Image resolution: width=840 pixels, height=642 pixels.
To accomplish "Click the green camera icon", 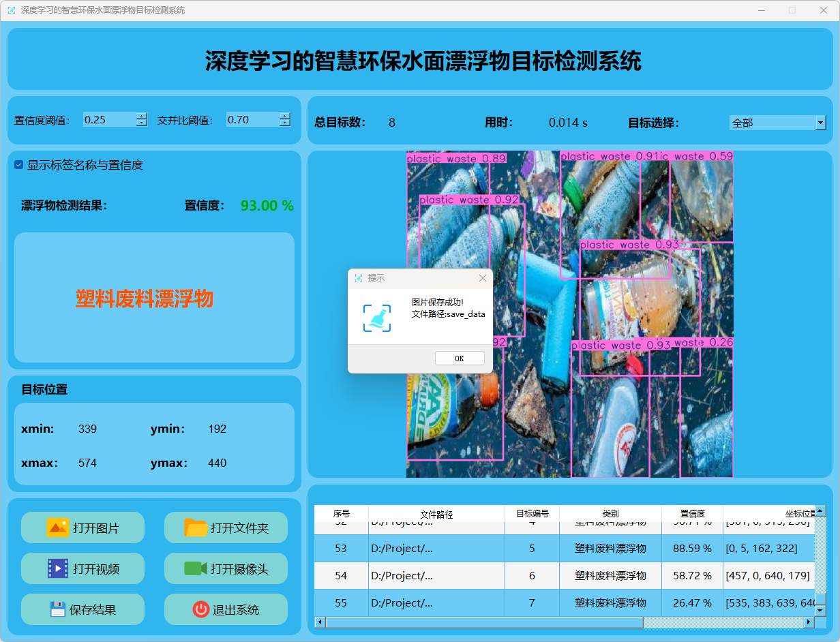I will pos(196,568).
